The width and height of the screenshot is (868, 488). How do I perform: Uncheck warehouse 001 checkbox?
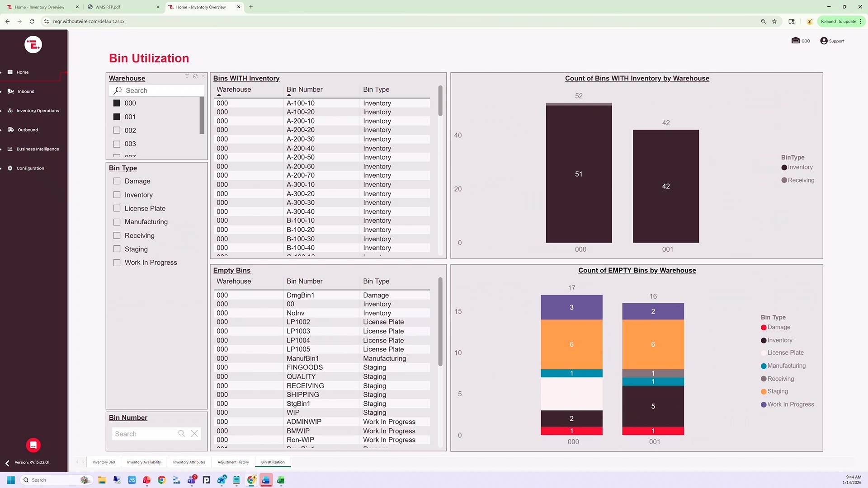[117, 117]
